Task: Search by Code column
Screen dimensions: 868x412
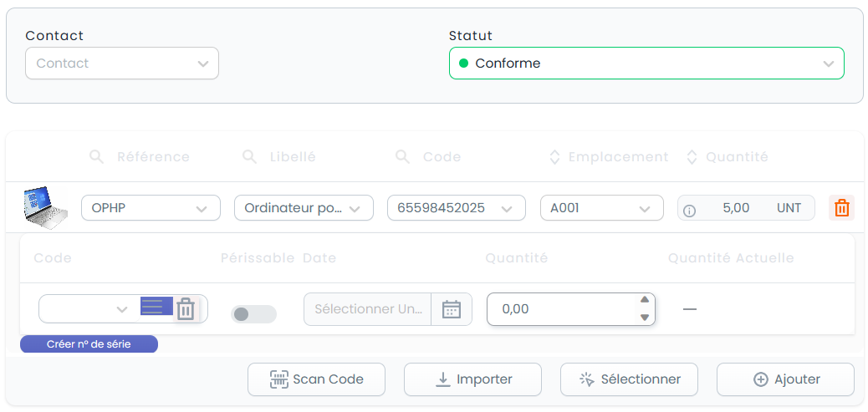Action: point(402,156)
